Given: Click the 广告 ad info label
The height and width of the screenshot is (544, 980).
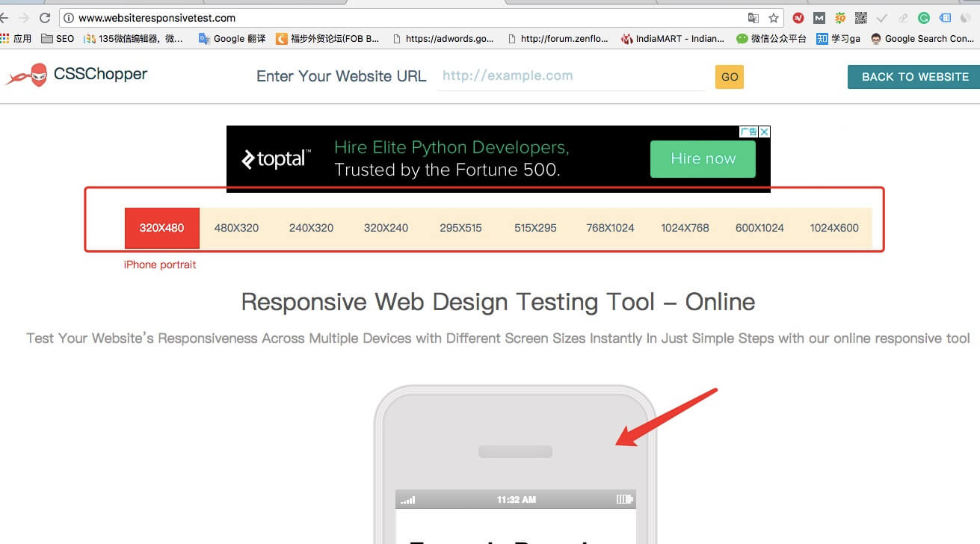Looking at the screenshot, I should point(749,132).
